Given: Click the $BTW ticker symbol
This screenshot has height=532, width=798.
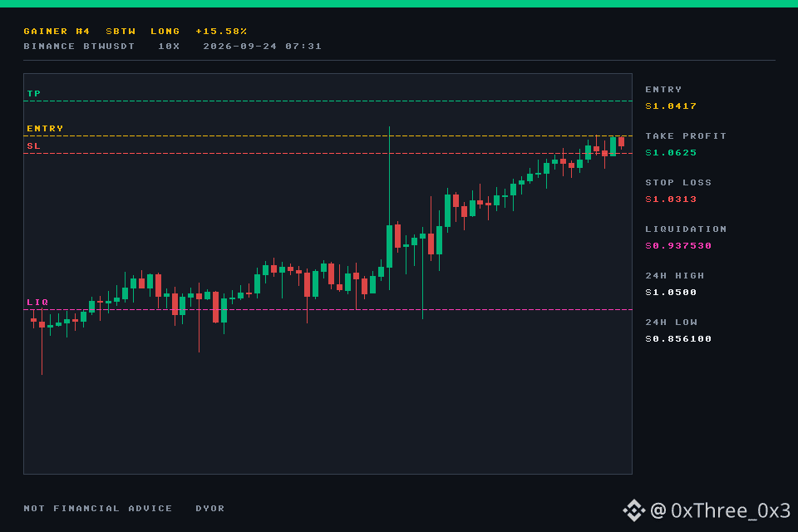Looking at the screenshot, I should [121, 31].
